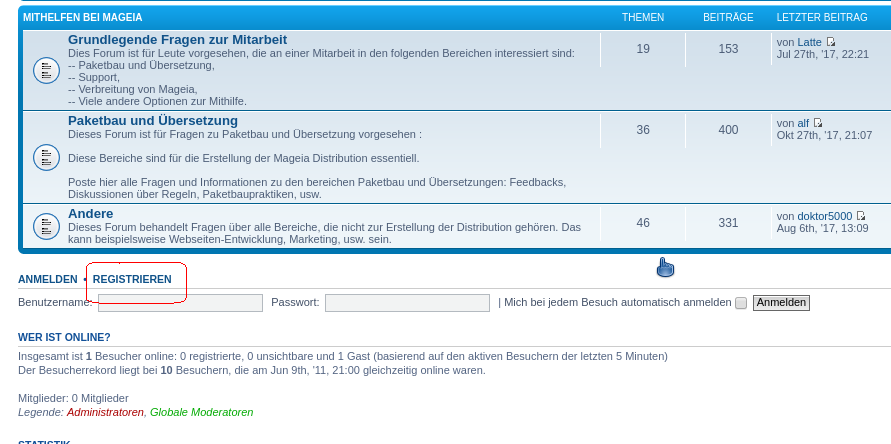View latest post icon next to alf

(x=818, y=123)
